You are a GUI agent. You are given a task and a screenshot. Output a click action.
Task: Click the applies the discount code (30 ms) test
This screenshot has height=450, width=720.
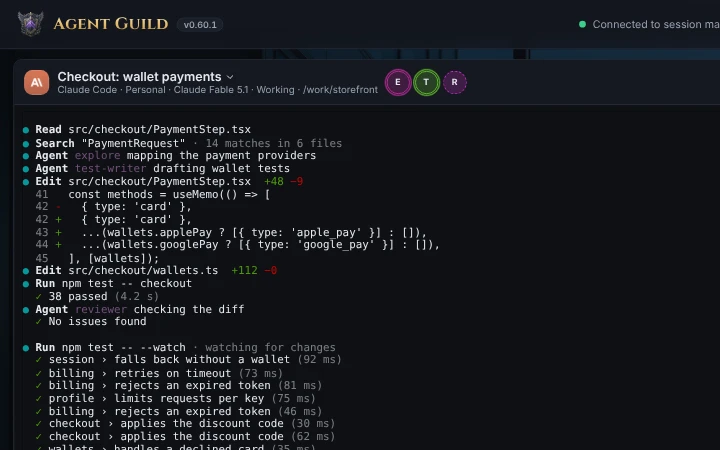(185, 423)
